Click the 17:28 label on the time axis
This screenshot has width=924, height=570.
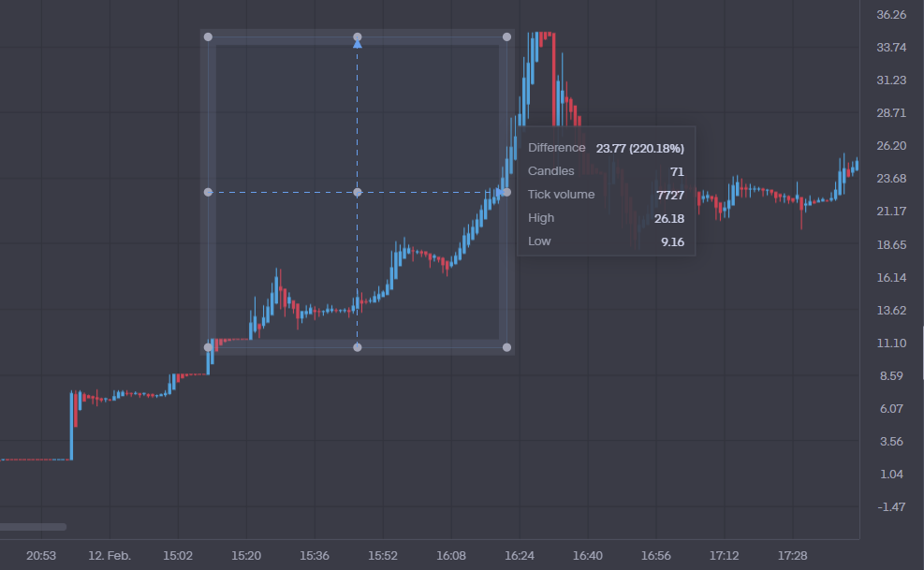click(793, 556)
